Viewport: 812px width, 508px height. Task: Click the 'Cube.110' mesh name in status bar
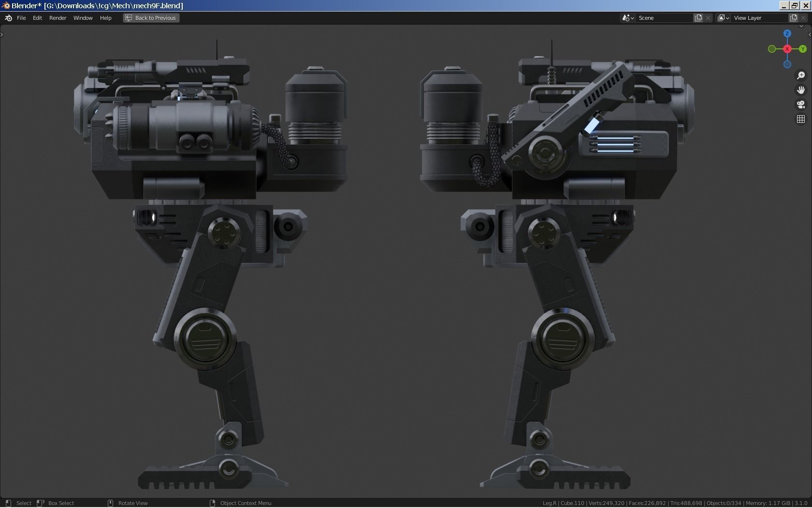(x=572, y=503)
